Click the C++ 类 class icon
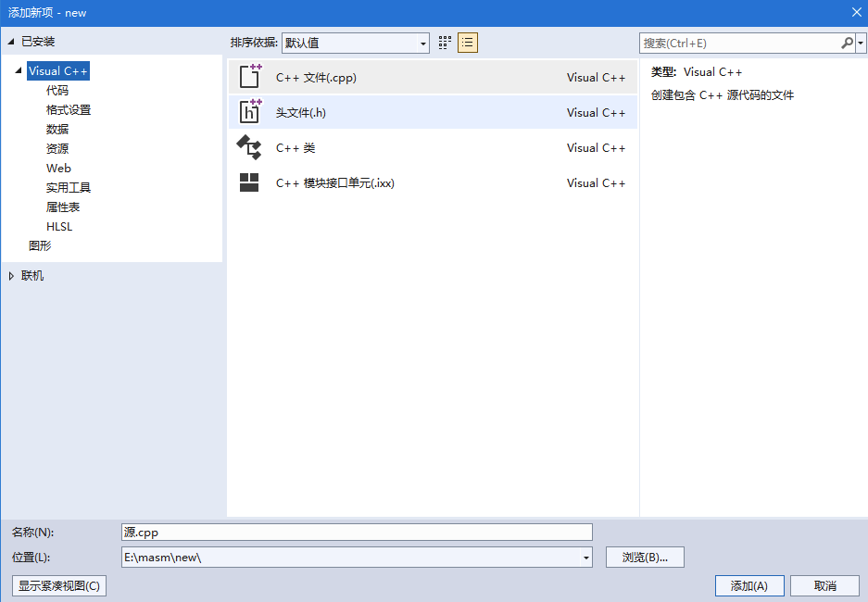The image size is (868, 602). (249, 148)
